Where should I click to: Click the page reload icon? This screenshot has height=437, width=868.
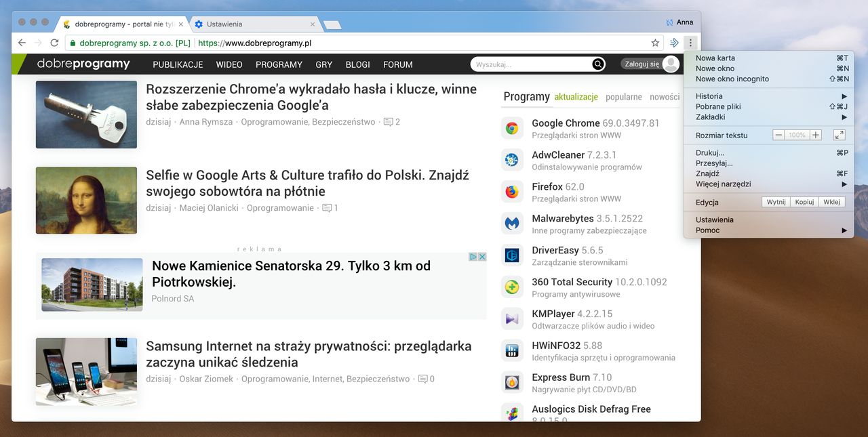tap(54, 42)
